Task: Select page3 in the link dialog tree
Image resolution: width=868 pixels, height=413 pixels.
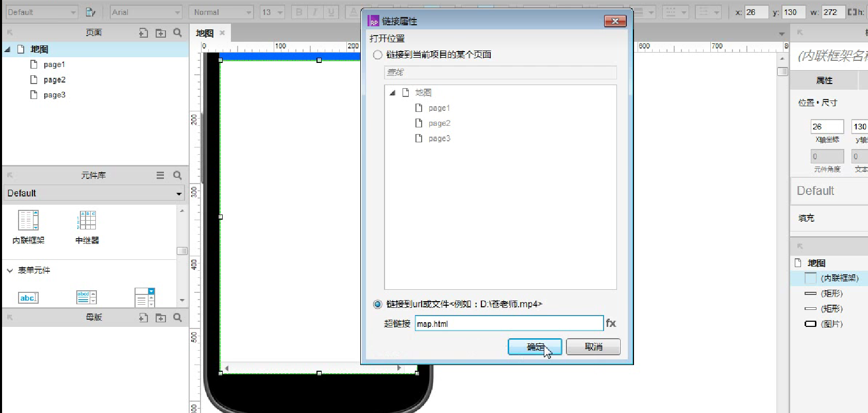Action: point(439,138)
